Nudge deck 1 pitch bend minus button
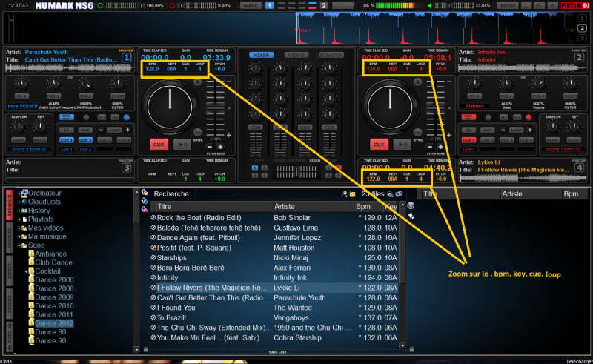This screenshot has height=364, width=593. pos(210,147)
